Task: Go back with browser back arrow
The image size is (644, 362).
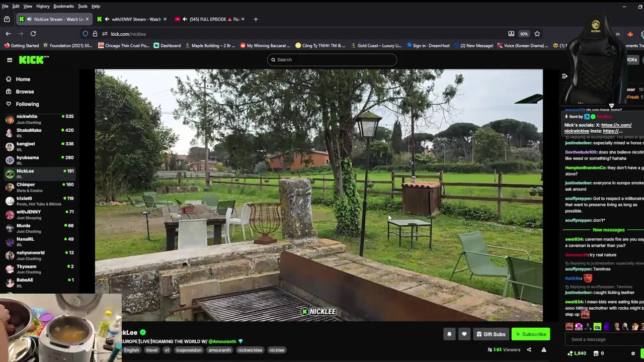Action: coord(8,34)
